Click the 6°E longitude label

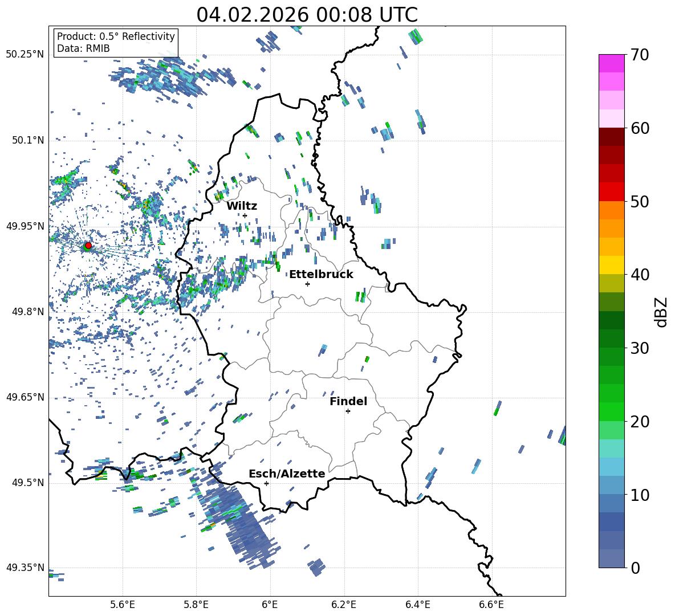click(270, 605)
